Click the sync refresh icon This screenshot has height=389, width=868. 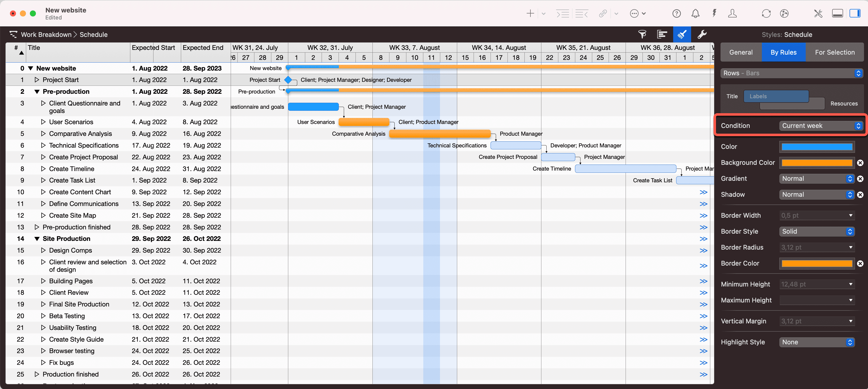pyautogui.click(x=766, y=13)
